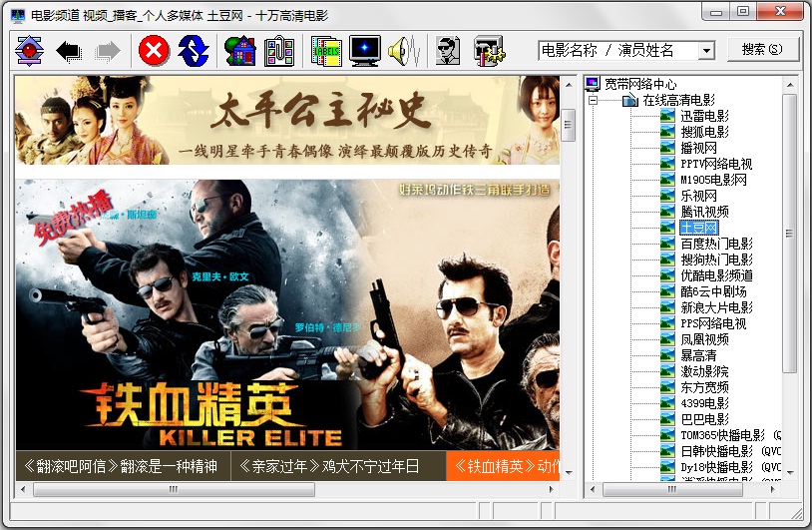Click the monitor screen toolbar icon
Viewport: 812px width, 530px height.
(364, 51)
